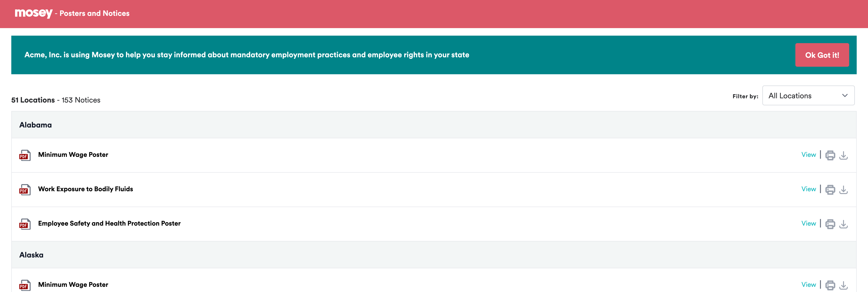Print Alaska Minimum Wage Poster
868x292 pixels.
830,285
